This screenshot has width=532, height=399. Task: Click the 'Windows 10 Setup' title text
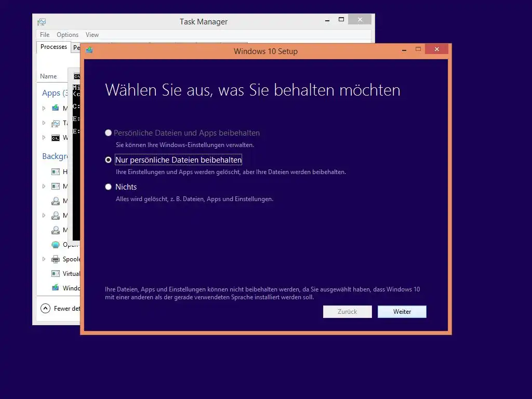click(265, 51)
